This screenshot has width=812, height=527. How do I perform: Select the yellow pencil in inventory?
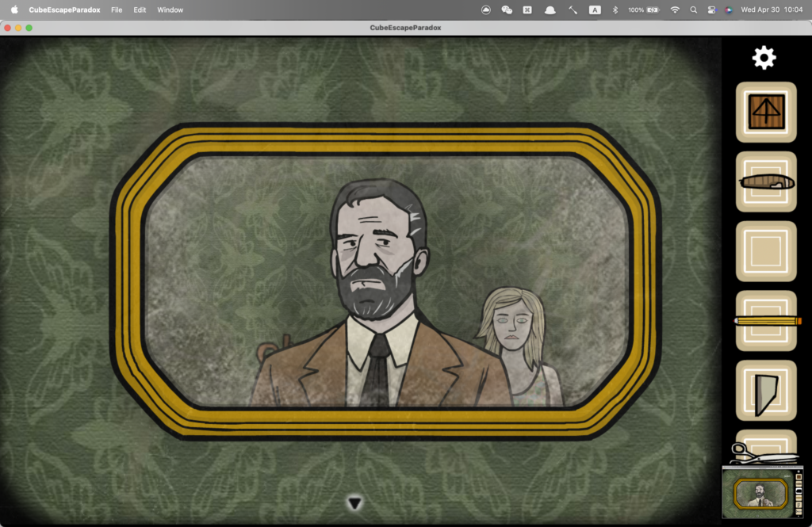coord(767,321)
